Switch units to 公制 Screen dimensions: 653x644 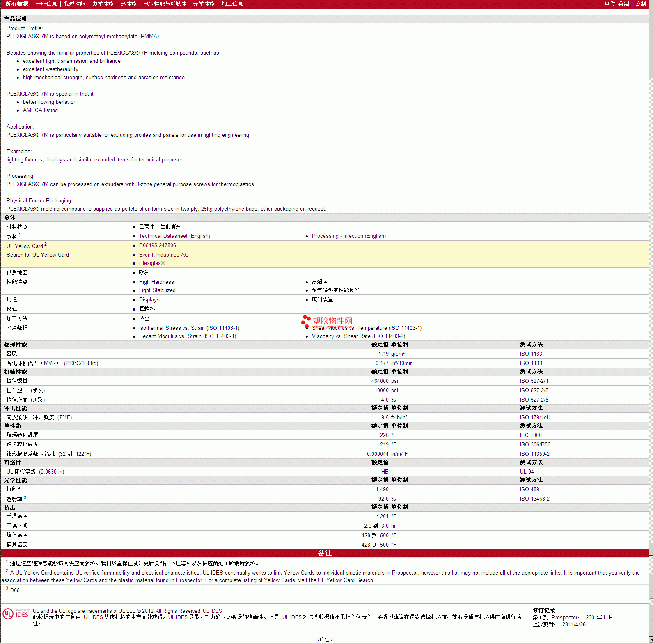[x=641, y=4]
